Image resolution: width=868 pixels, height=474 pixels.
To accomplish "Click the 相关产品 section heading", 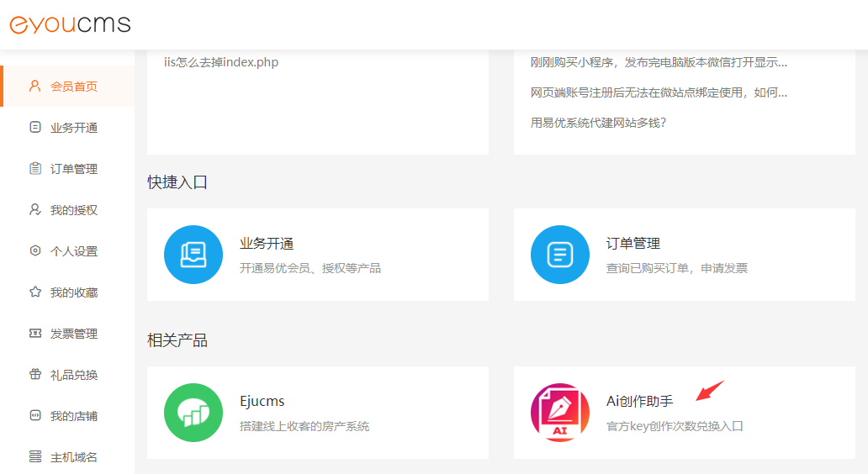I will (x=177, y=340).
